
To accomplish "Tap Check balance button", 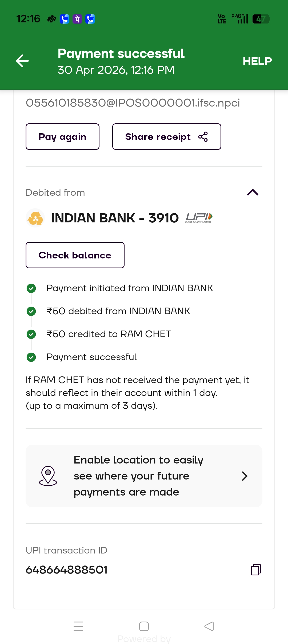I will coord(75,255).
